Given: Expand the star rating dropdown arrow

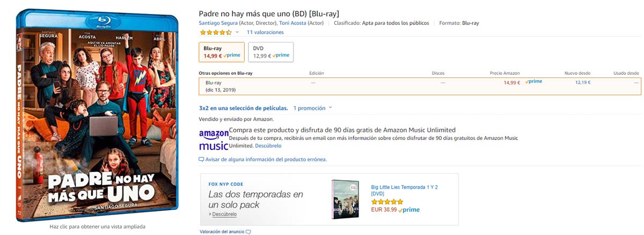Looking at the screenshot, I should coord(237,32).
